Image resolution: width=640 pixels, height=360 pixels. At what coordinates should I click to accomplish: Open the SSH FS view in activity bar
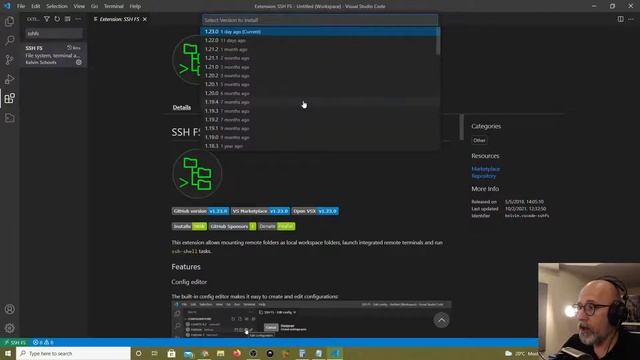click(x=9, y=118)
